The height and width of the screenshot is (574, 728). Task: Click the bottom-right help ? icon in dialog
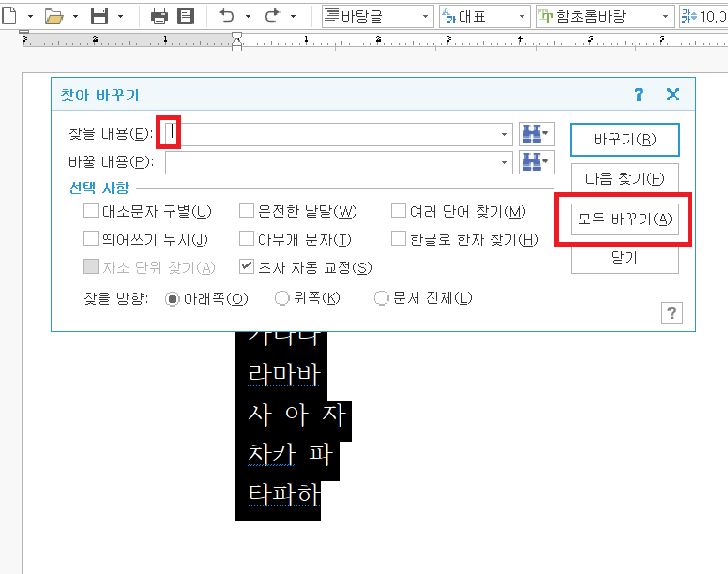(x=672, y=312)
